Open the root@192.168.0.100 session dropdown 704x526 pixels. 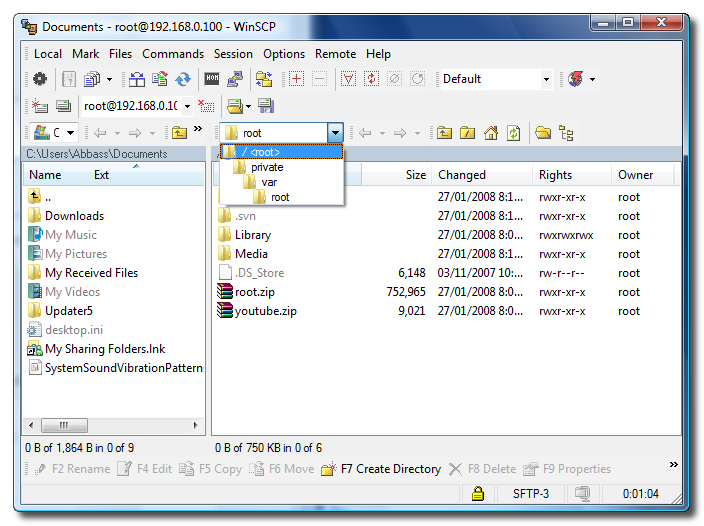point(187,106)
